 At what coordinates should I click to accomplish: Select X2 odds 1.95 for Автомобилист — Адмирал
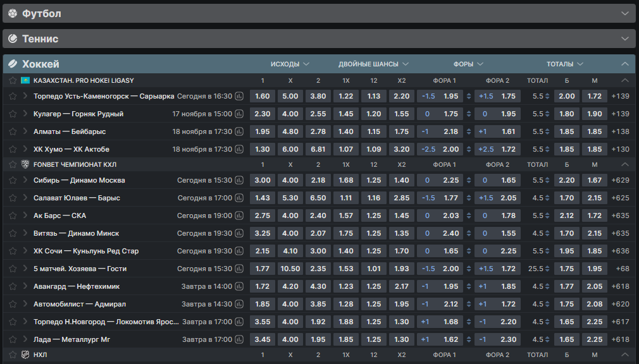click(x=401, y=304)
